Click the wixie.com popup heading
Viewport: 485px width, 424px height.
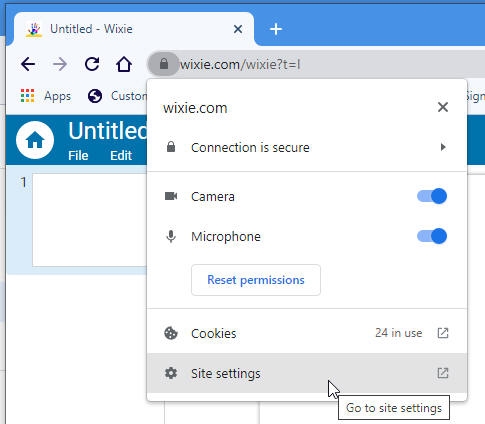pyautogui.click(x=195, y=108)
